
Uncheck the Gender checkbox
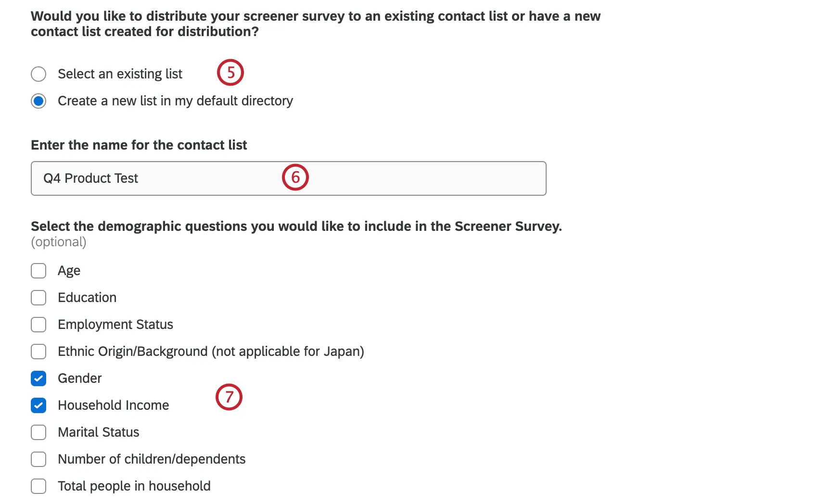click(x=38, y=378)
